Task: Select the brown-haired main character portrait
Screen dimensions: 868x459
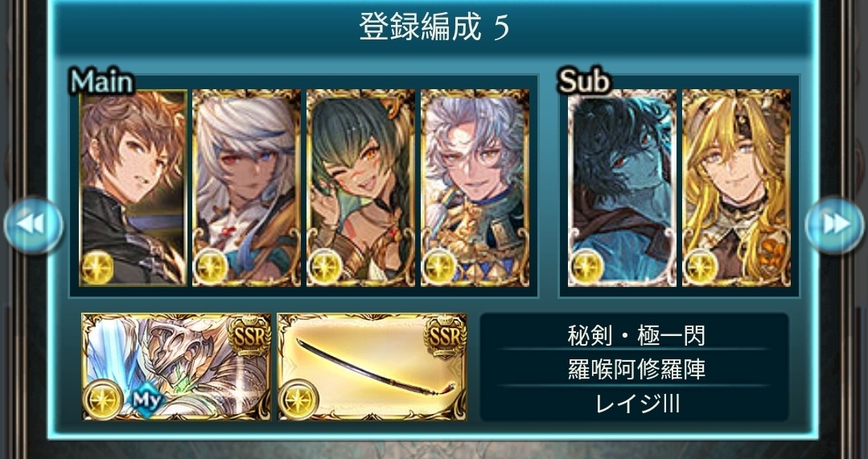Action: coord(134,188)
